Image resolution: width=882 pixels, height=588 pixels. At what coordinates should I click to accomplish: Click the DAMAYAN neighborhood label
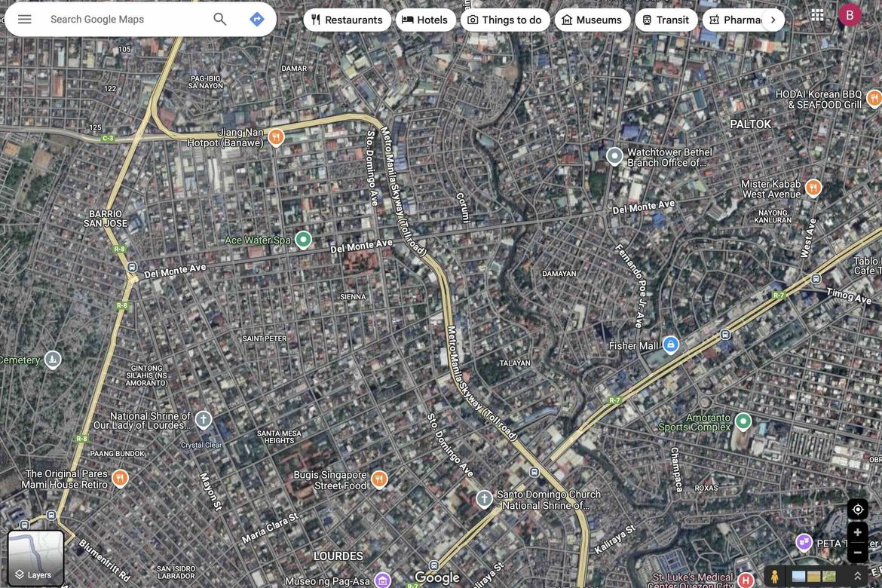[559, 274]
